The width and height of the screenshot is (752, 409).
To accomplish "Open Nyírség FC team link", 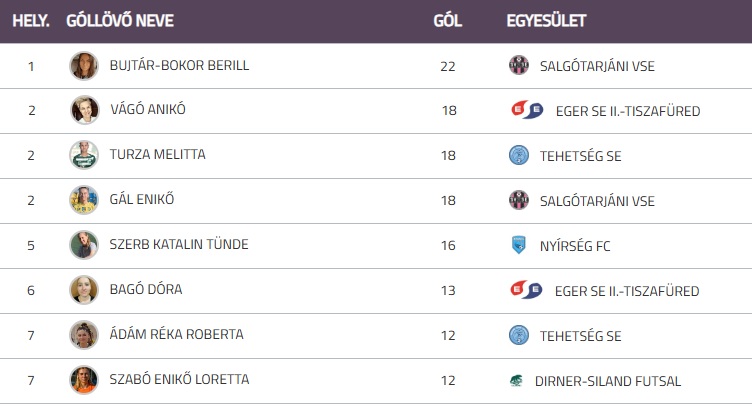I will point(574,245).
